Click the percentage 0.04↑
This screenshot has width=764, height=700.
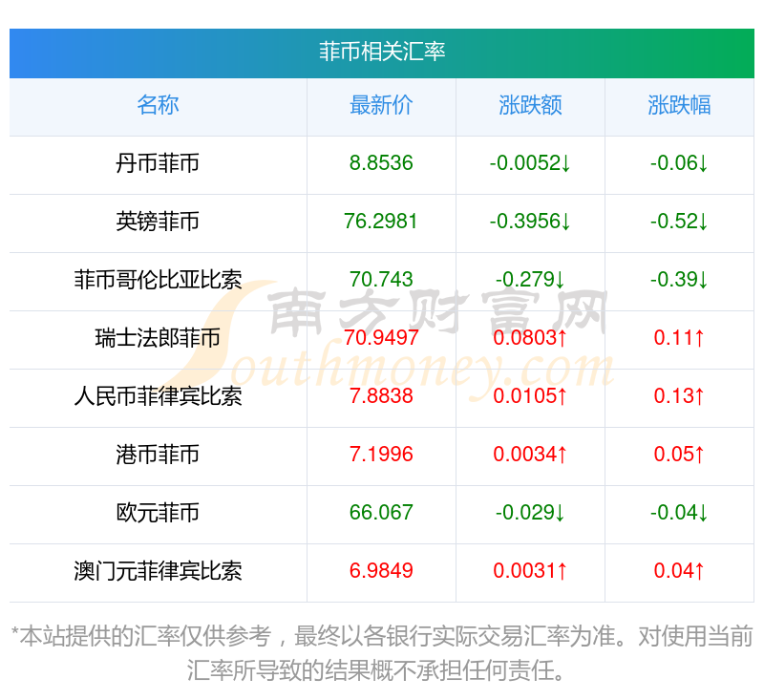coord(679,571)
